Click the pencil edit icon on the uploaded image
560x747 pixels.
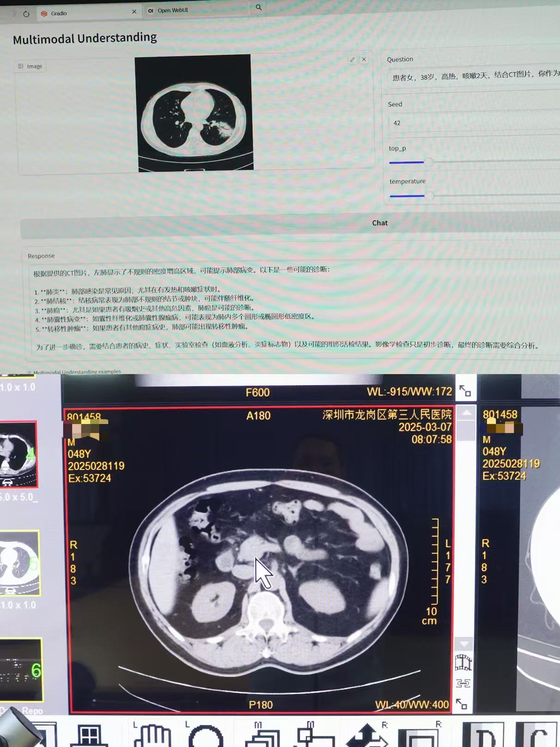click(352, 60)
